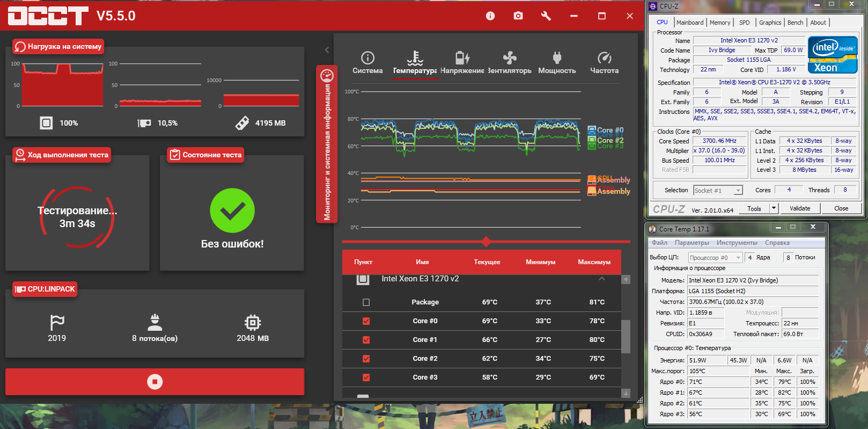Open the OCCT info icon in title bar

coord(490,16)
